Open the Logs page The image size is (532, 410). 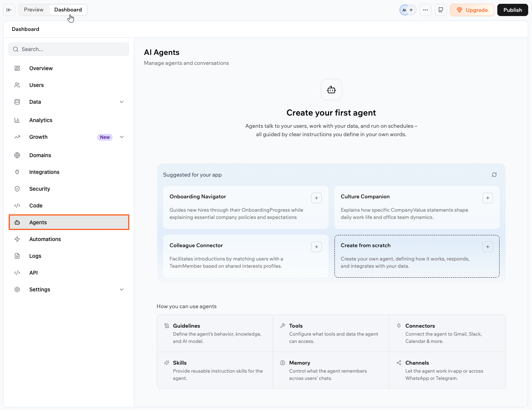pyautogui.click(x=69, y=256)
